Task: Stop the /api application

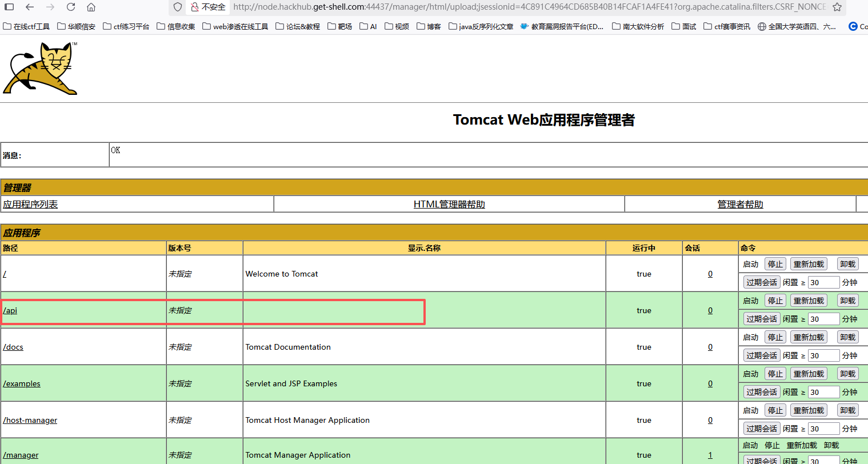Action: [x=775, y=301]
